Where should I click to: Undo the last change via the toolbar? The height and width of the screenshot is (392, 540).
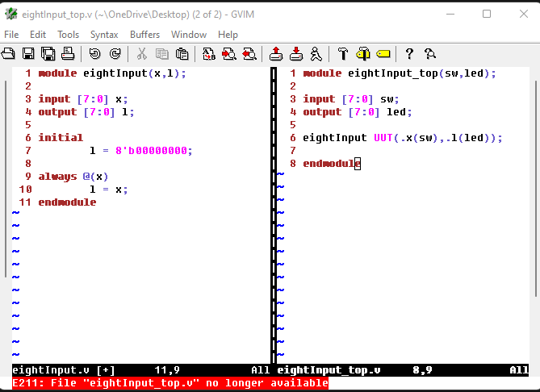(x=95, y=54)
